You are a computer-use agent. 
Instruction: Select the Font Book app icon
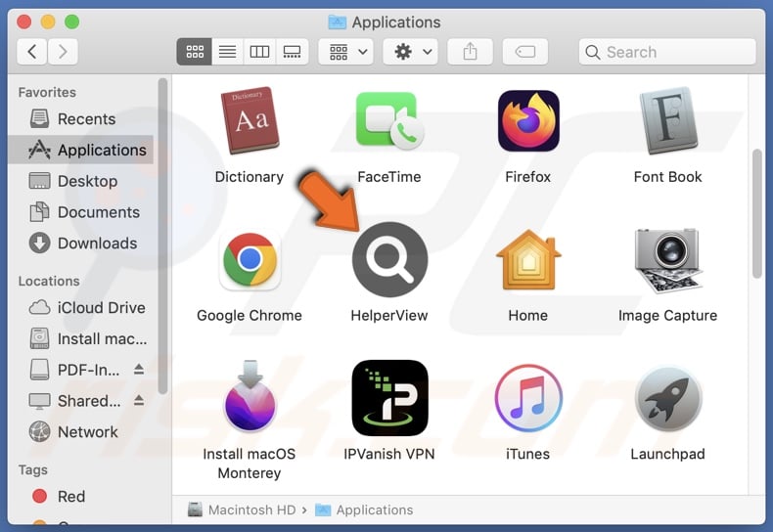point(668,120)
